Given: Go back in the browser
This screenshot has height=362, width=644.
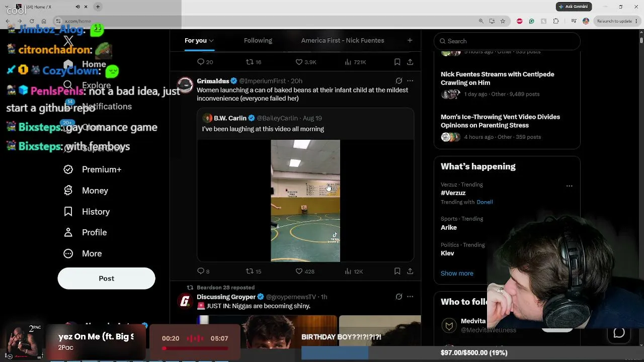Looking at the screenshot, I should coord(8,21).
